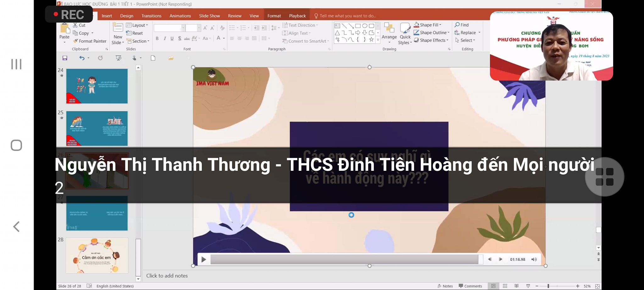
Task: Click the Cut scissors command
Action: pos(79,25)
